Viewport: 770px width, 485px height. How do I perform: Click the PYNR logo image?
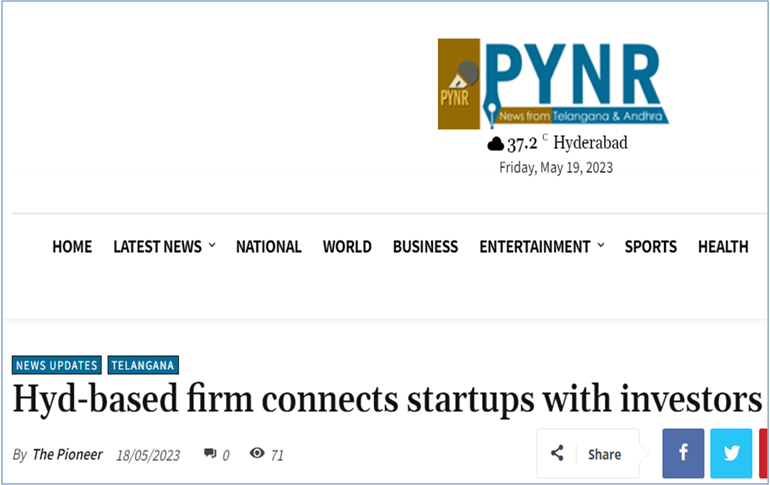click(553, 84)
